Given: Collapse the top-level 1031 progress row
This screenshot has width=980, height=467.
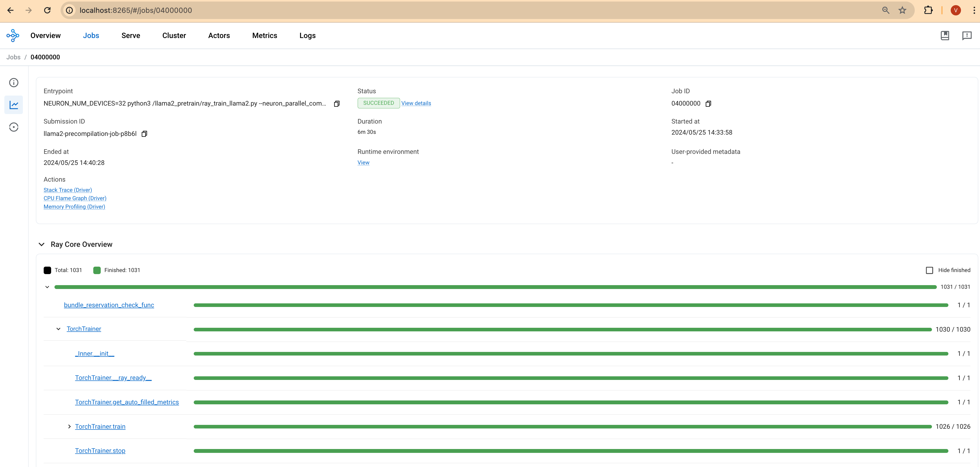Looking at the screenshot, I should coord(47,287).
